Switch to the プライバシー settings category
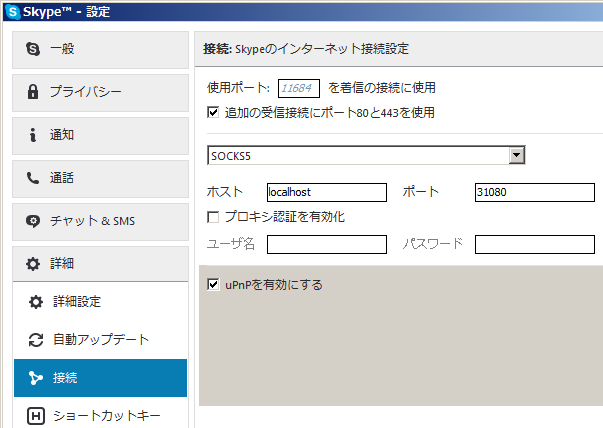The image size is (603, 428). coord(100,92)
